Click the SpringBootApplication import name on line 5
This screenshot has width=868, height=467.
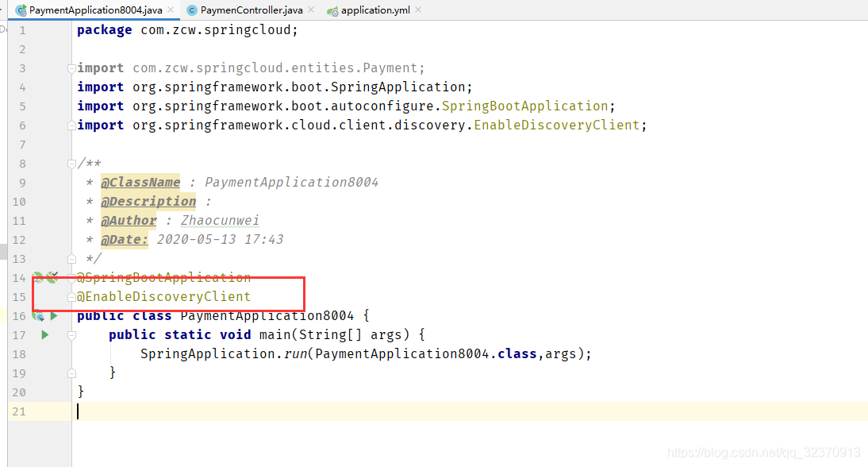524,106
